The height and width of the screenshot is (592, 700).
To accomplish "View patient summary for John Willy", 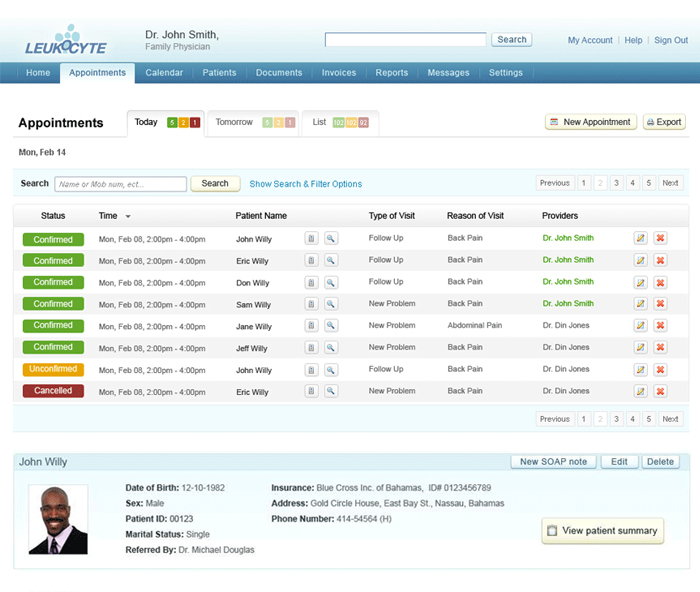I will click(603, 531).
